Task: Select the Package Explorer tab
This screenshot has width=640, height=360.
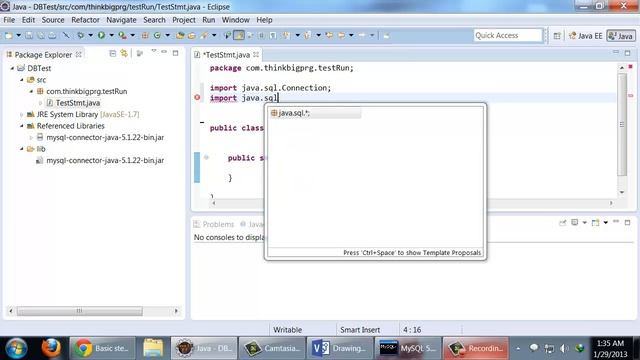Action: (x=43, y=55)
